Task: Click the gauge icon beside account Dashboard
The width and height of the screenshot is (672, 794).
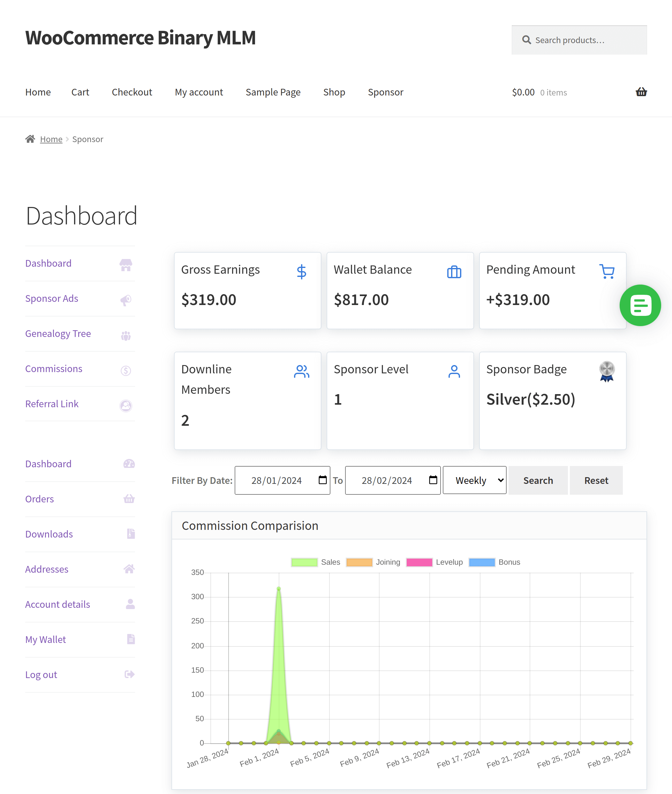Action: [129, 463]
